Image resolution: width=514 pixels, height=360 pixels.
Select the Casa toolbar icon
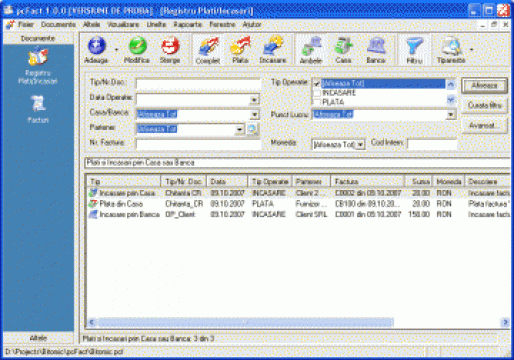tap(344, 46)
